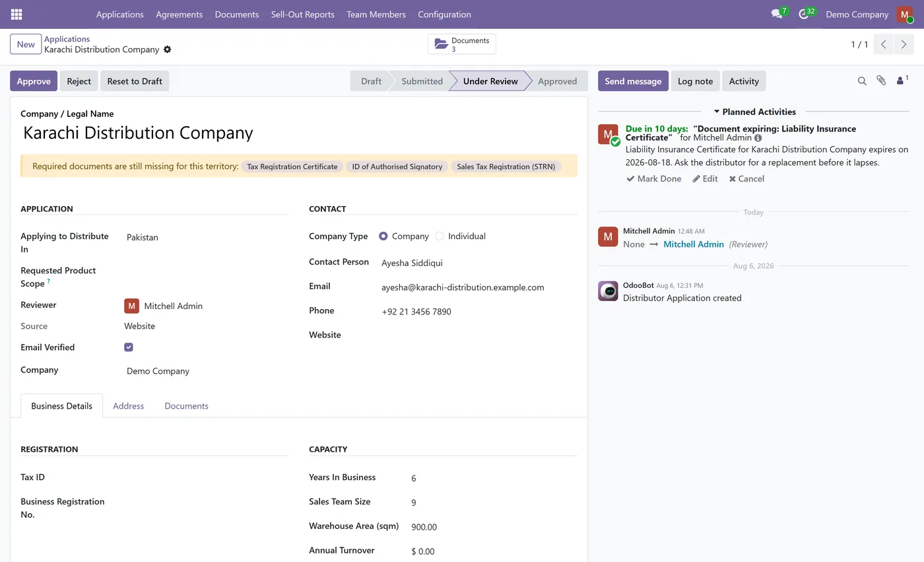The width and height of the screenshot is (924, 562).
Task: Toggle the Email Verified checkbox
Action: [x=129, y=347]
